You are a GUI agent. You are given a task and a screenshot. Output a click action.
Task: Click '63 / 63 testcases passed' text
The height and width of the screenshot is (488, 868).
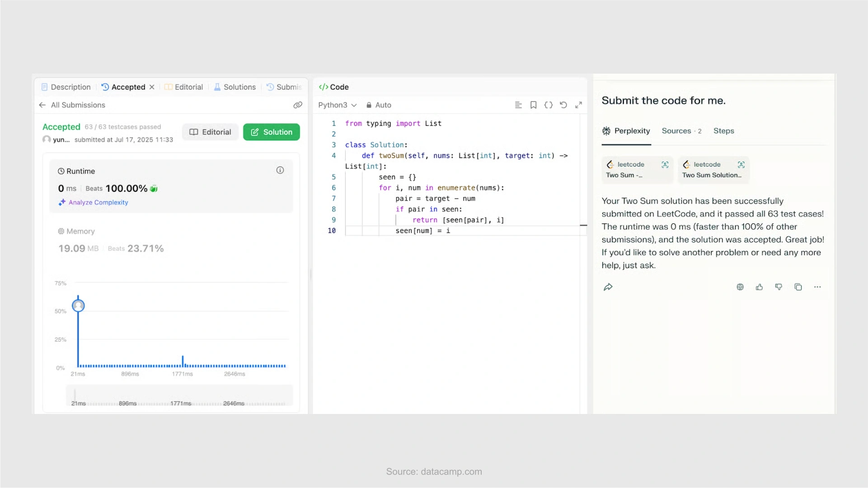point(122,127)
